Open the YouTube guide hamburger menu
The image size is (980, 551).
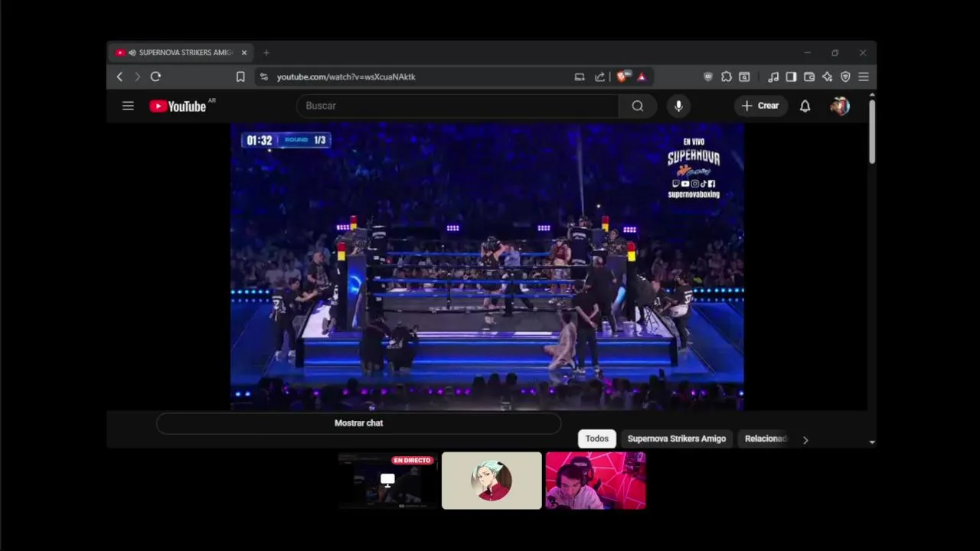(x=128, y=106)
